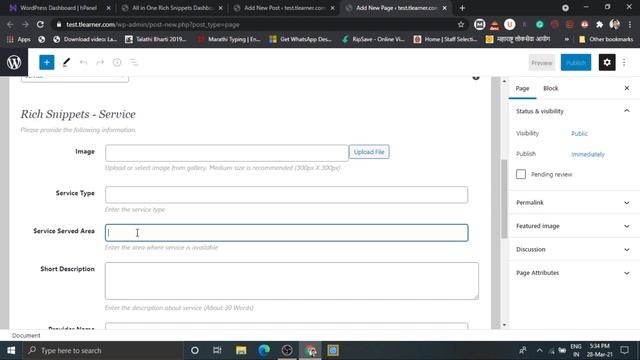The width and height of the screenshot is (640, 360).
Task: Focus the Service Served Area field
Action: pyautogui.click(x=287, y=233)
